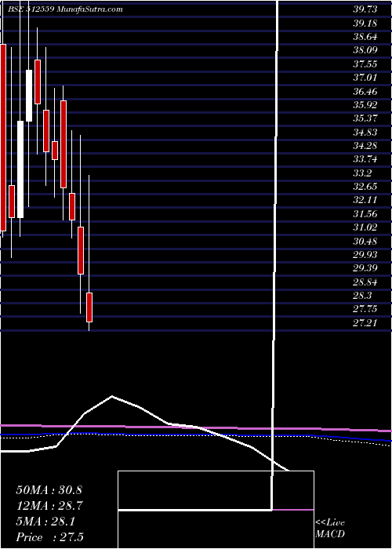This screenshot has height=549, width=392.
Task: Click the peak of the white MACD line
Action: point(112,396)
